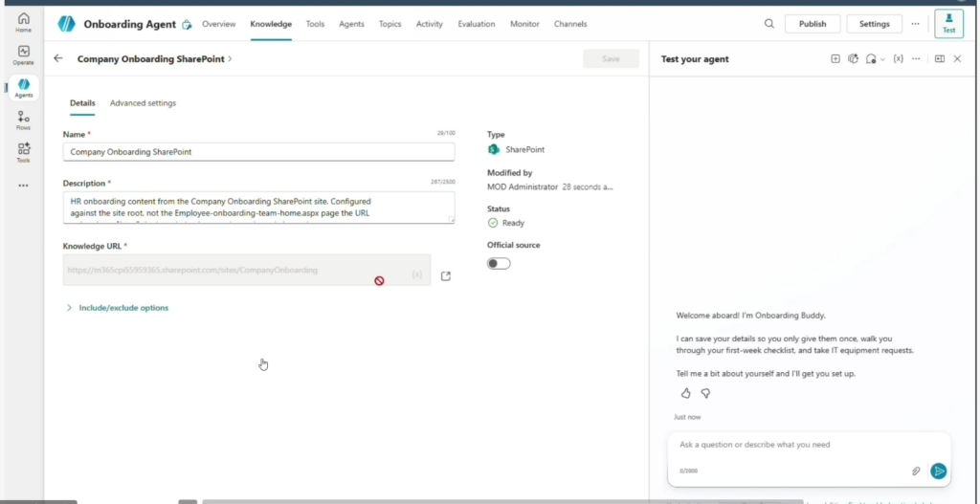This screenshot has height=504, width=980.
Task: Open the top bar more options ellipsis
Action: 915,24
